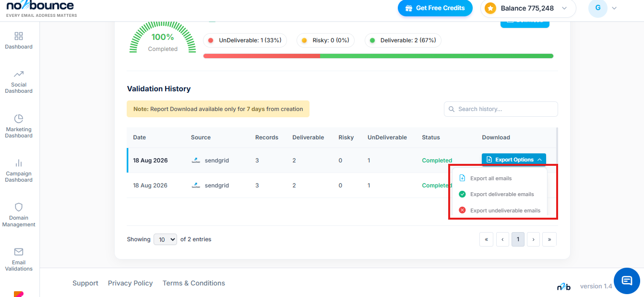Image resolution: width=644 pixels, height=297 pixels.
Task: Click sendgrid logo in second history row
Action: (196, 186)
